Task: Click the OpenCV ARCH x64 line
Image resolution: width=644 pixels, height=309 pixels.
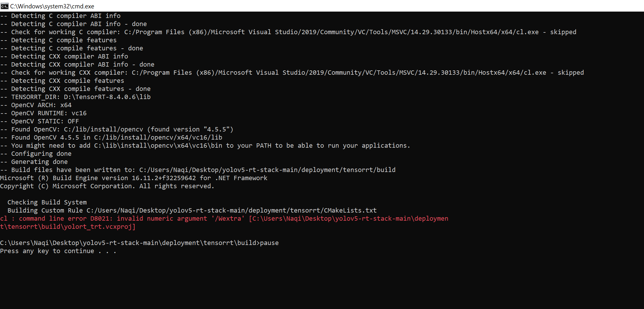Action: click(x=36, y=105)
